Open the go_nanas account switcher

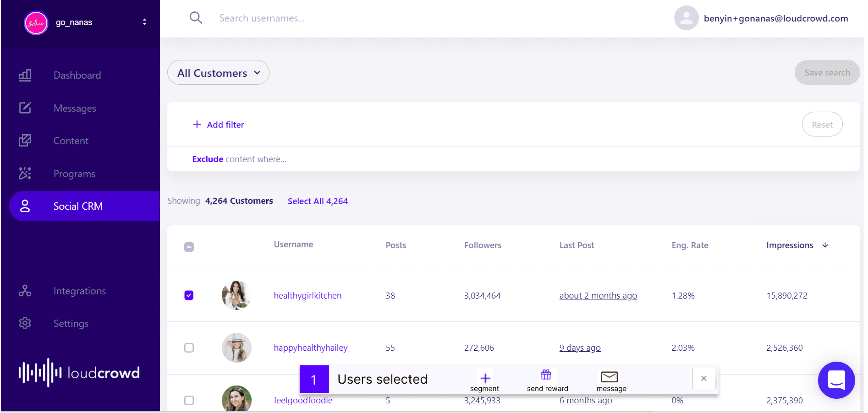click(144, 22)
